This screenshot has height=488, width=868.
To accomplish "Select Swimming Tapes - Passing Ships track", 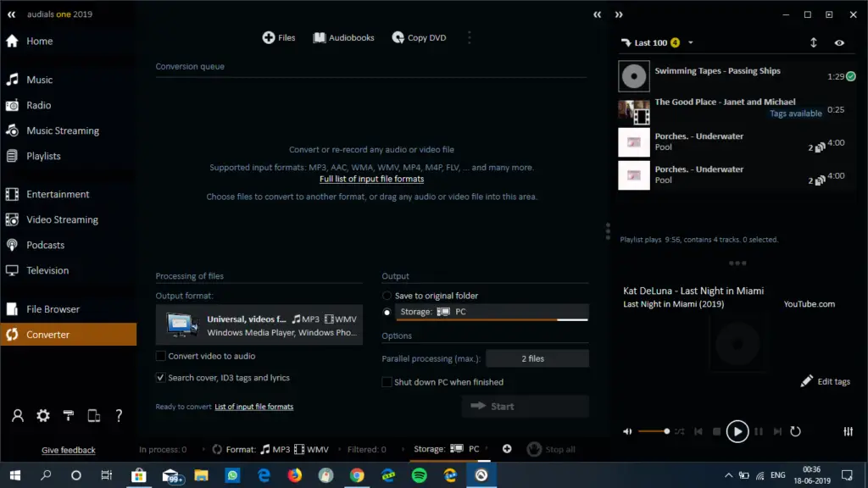I will (737, 75).
